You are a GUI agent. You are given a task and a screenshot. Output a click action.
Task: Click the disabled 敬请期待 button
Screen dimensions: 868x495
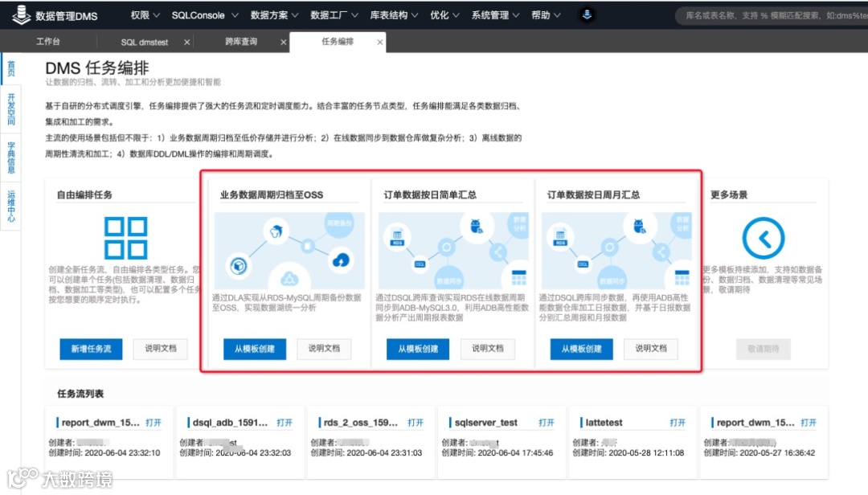pyautogui.click(x=763, y=349)
